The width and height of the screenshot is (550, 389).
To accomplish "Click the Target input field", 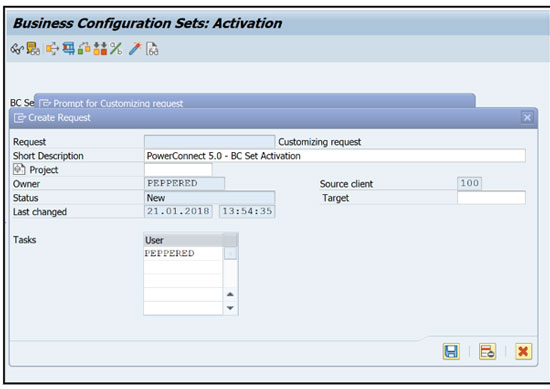I will pos(491,198).
